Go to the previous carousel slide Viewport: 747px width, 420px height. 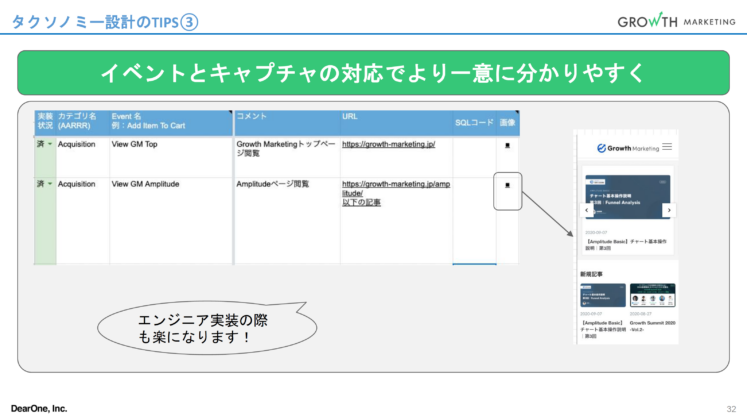click(586, 210)
